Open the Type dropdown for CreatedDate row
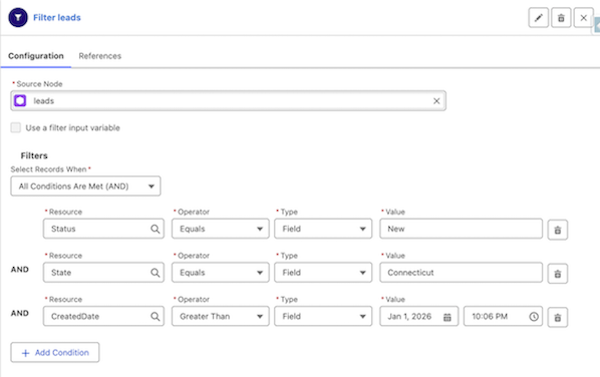The image size is (600, 377). point(323,316)
